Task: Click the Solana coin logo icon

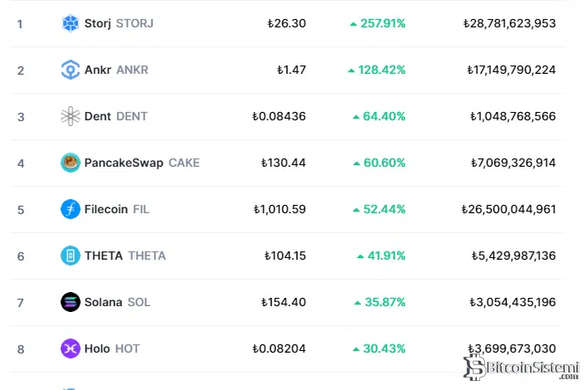Action: (71, 302)
